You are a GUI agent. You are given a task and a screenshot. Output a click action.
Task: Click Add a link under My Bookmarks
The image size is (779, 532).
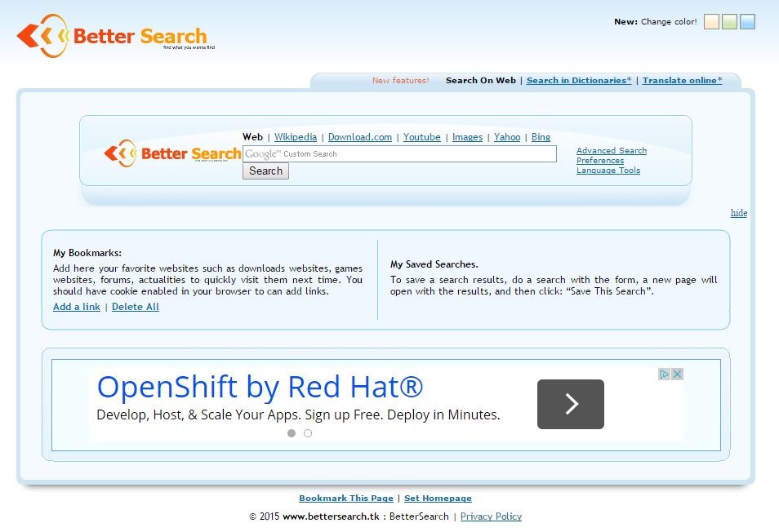[77, 307]
